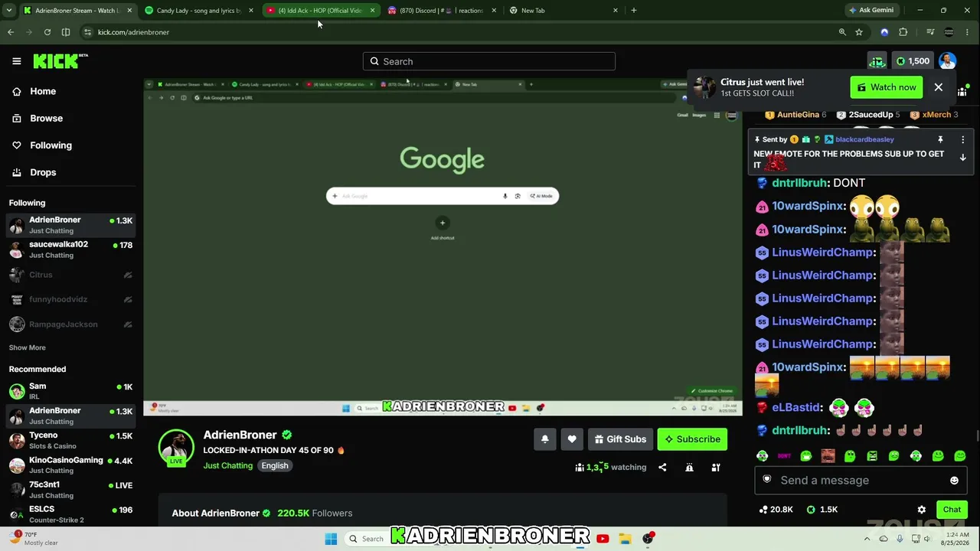Open the Kick sidebar hamburger menu
The image size is (980, 551).
pyautogui.click(x=16, y=61)
